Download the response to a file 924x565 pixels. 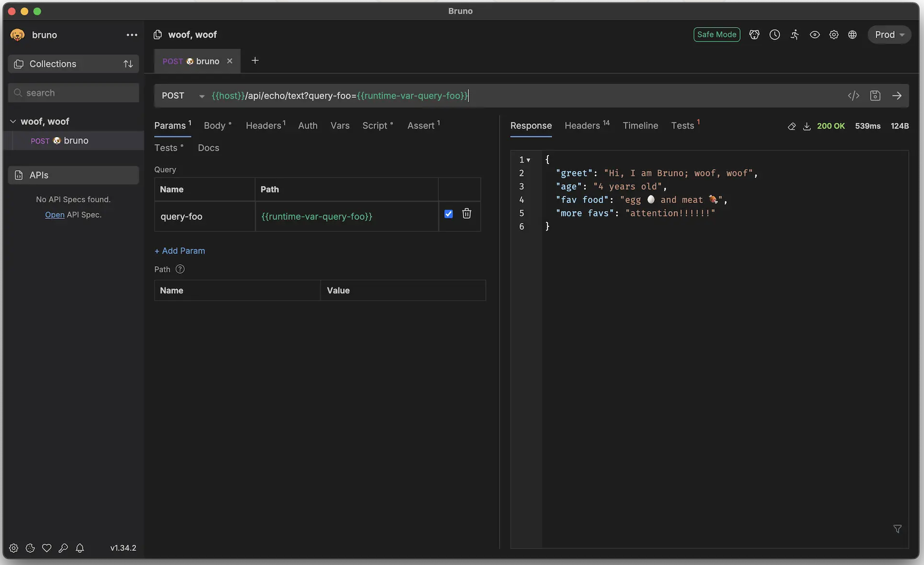pos(807,126)
